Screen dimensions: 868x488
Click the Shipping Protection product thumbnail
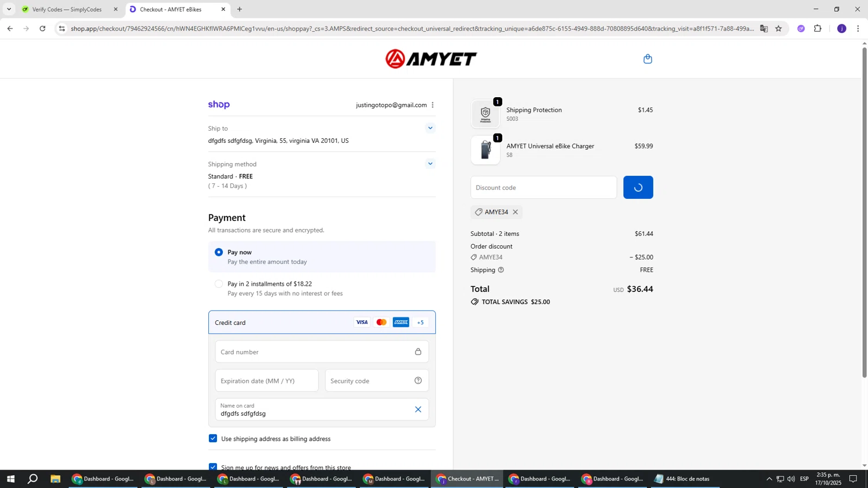[x=486, y=114]
